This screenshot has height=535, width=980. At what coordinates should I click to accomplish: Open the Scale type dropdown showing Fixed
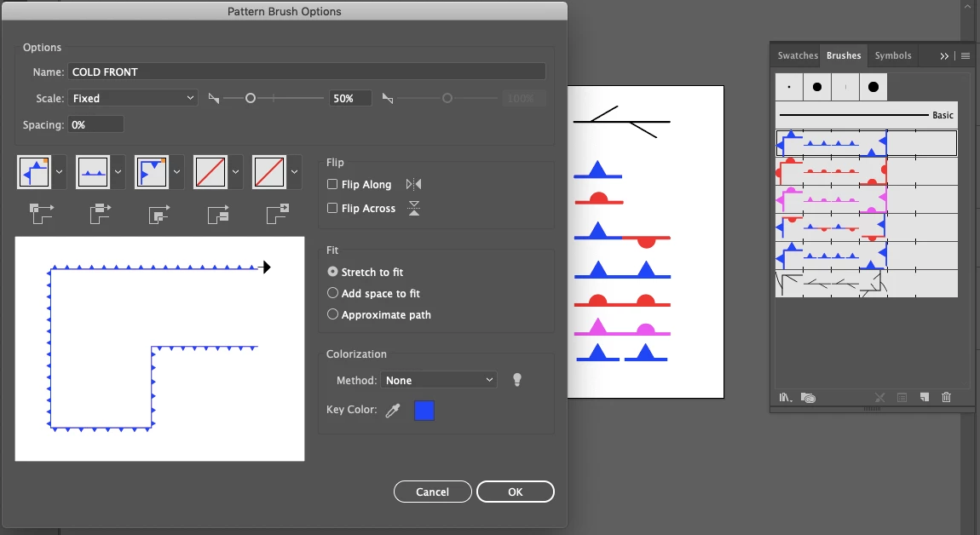tap(132, 98)
